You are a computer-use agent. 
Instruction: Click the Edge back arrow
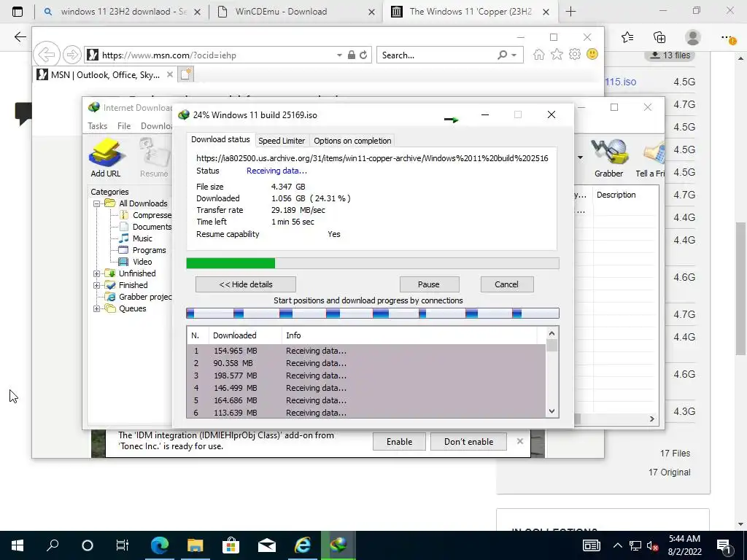point(20,37)
